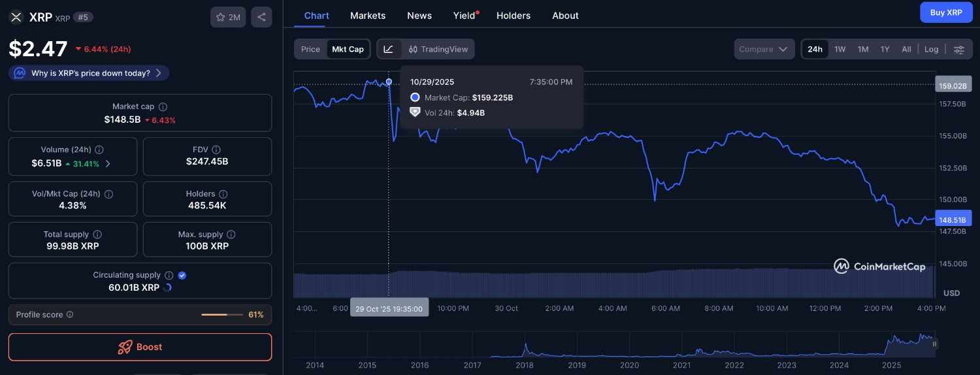Screen dimensions: 980x375
Task: Click the 99.98B XRP total supply value
Action: (73, 246)
